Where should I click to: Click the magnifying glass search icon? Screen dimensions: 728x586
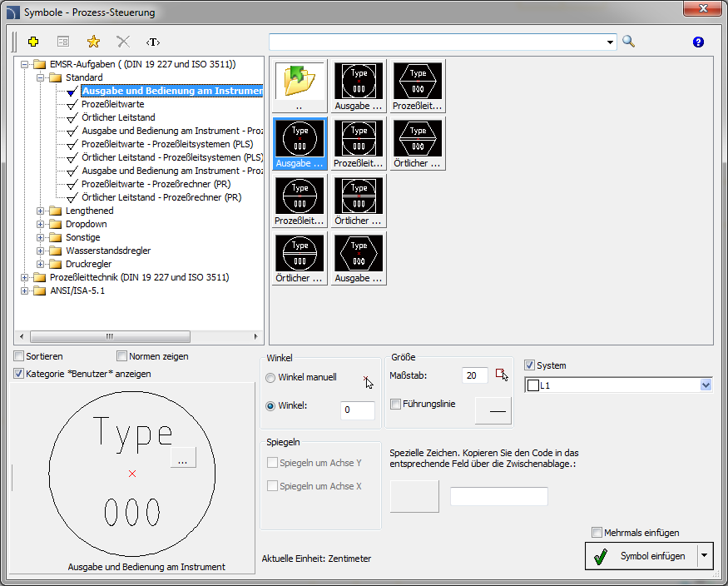tap(628, 42)
